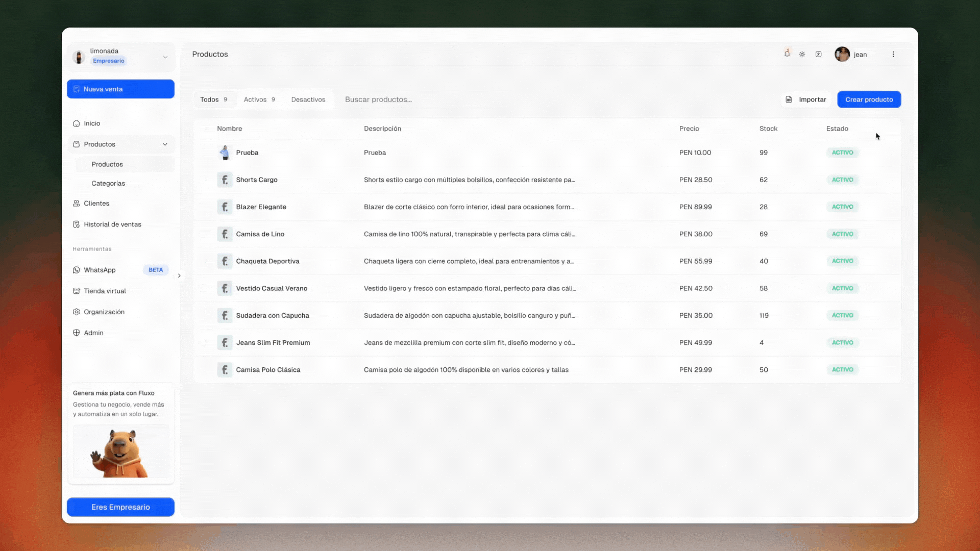Open Historial de ventas

(x=112, y=224)
